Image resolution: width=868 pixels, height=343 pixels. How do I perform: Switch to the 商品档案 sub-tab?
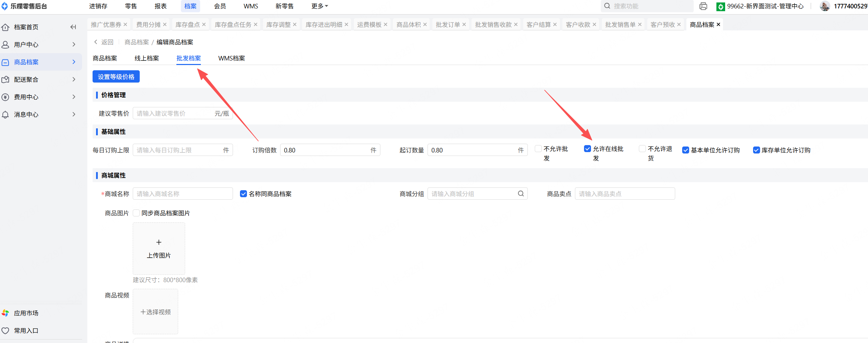click(x=105, y=58)
